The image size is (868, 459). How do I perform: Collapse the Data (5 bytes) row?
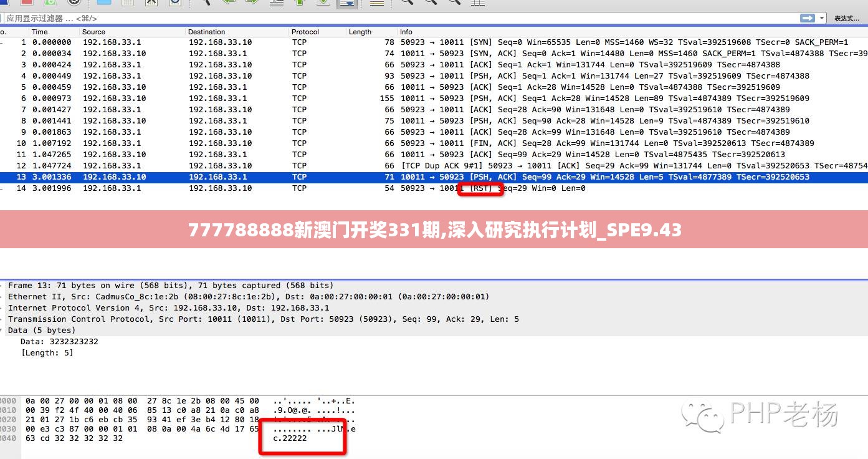point(434,331)
